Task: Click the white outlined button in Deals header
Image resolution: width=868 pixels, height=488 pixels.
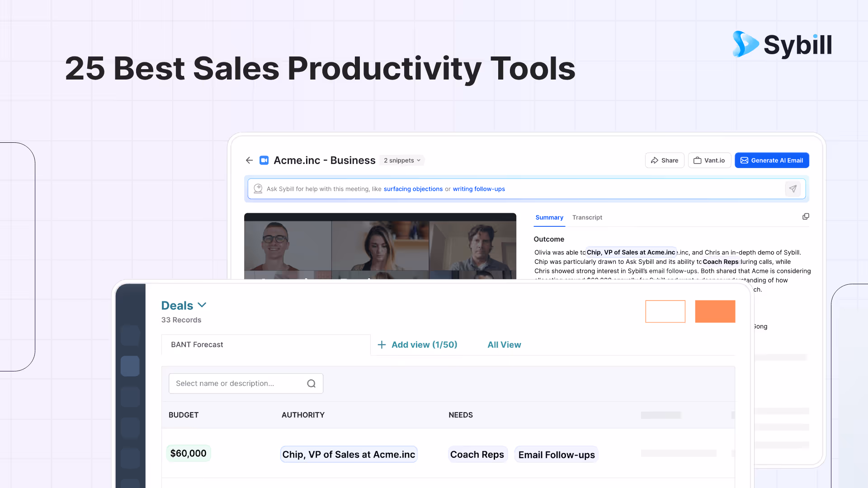Action: tap(665, 311)
